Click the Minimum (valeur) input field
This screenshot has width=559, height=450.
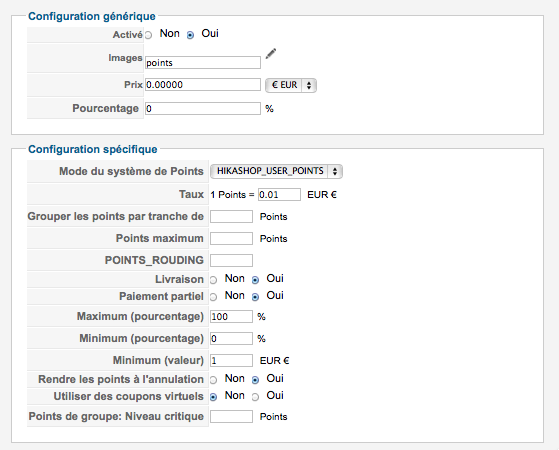[231, 360]
